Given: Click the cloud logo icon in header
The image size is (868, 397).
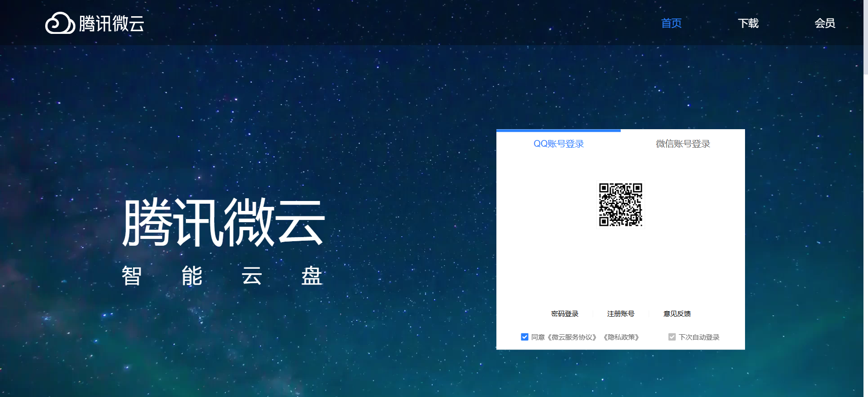Looking at the screenshot, I should pos(60,23).
